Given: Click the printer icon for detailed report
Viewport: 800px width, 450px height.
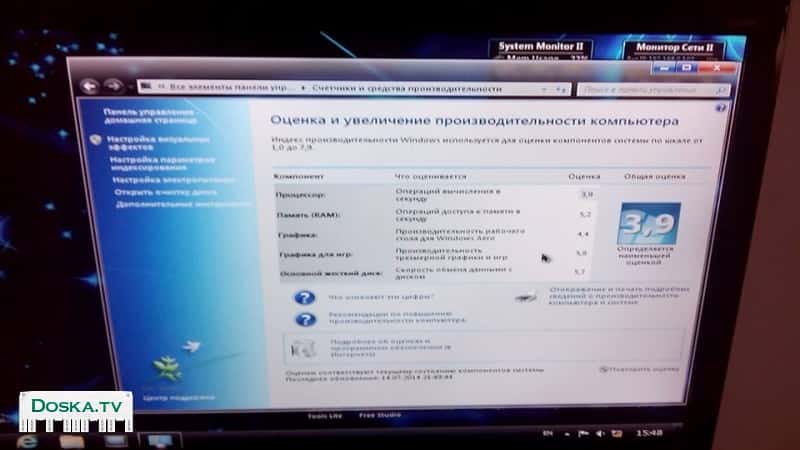Looking at the screenshot, I should [525, 296].
